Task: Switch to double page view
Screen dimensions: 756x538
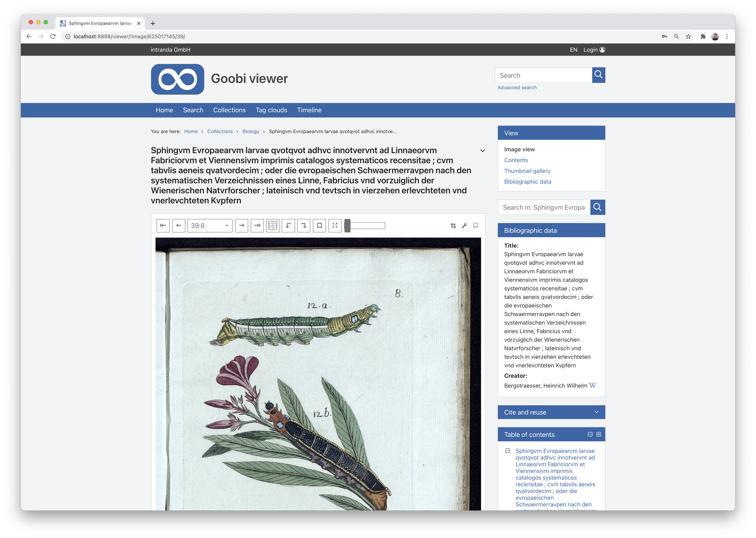Action: 273,226
